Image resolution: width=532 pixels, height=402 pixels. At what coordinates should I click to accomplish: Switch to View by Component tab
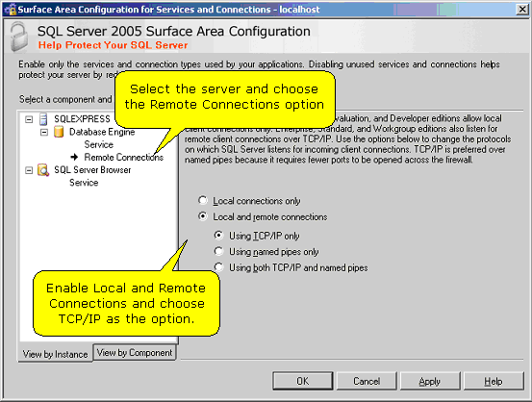(135, 352)
